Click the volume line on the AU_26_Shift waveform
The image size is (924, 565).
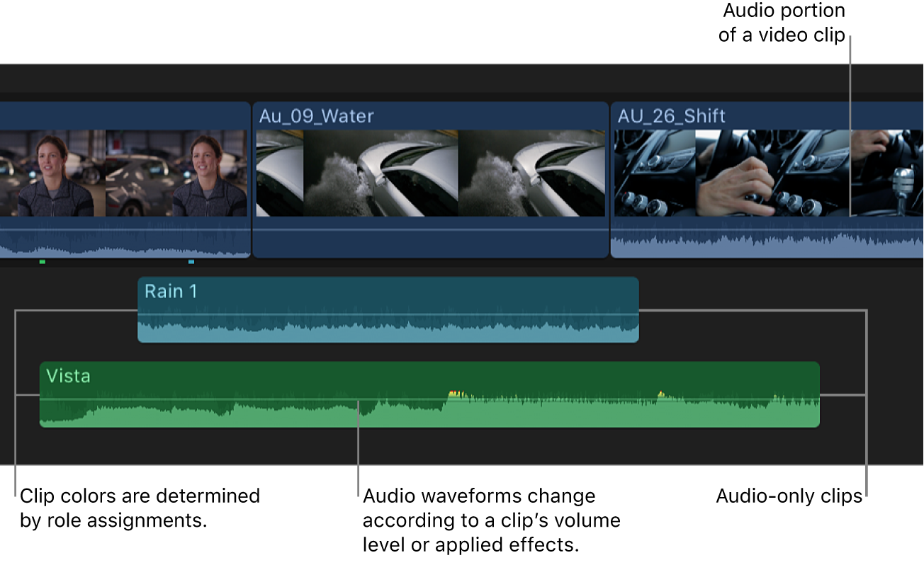pyautogui.click(x=709, y=230)
